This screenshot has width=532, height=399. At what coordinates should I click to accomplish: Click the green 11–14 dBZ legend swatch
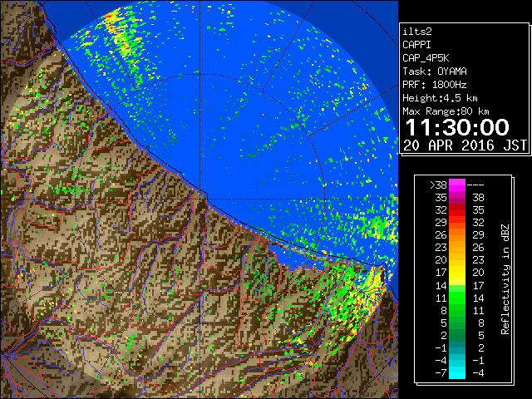click(457, 298)
